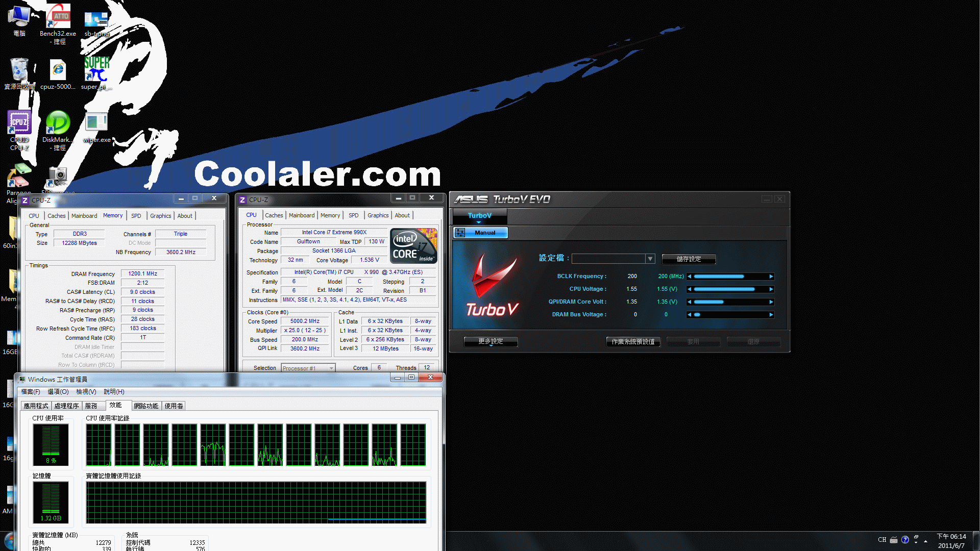This screenshot has width=980, height=551.
Task: Click the TurboV profile name field
Action: pos(608,259)
